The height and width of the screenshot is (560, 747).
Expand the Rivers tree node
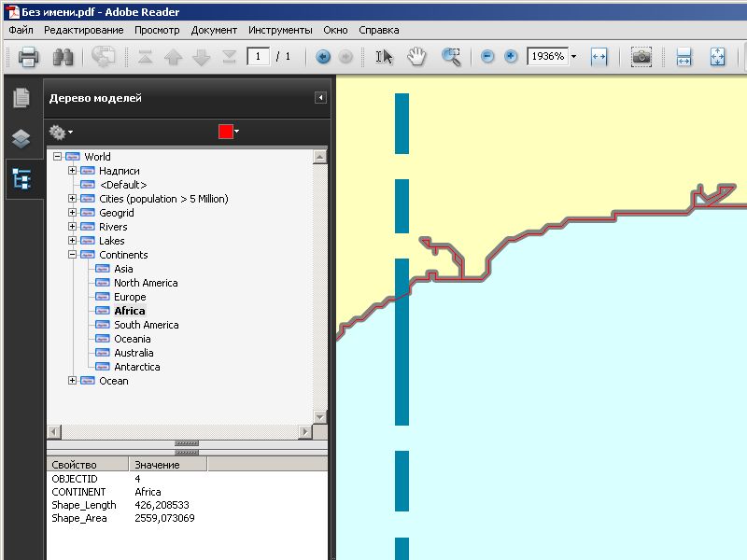click(73, 227)
